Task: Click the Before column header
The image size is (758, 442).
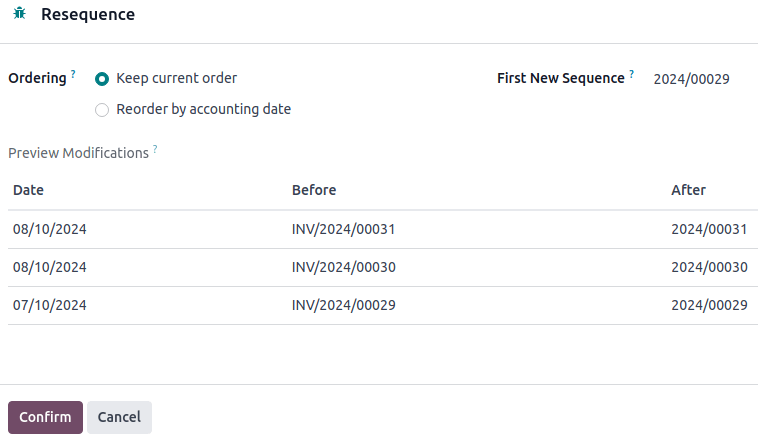Action: click(x=314, y=190)
